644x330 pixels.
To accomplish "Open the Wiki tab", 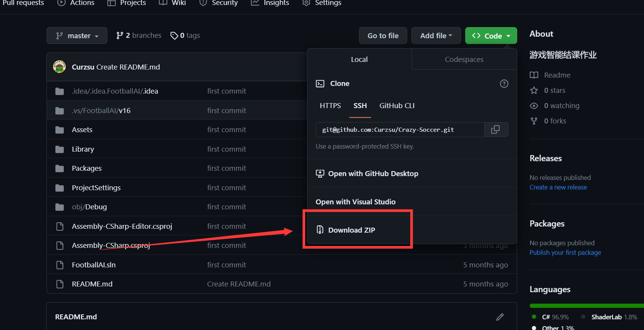I will 172,3.
